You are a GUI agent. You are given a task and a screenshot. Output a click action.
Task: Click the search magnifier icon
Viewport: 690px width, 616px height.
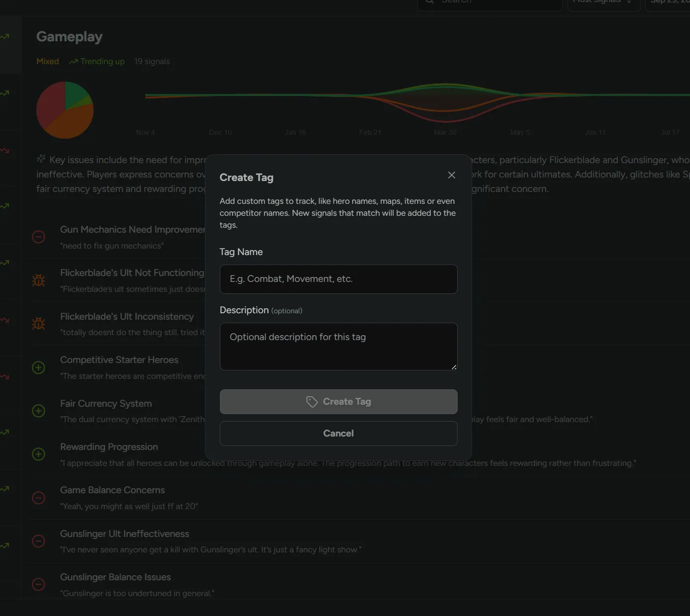(x=429, y=2)
